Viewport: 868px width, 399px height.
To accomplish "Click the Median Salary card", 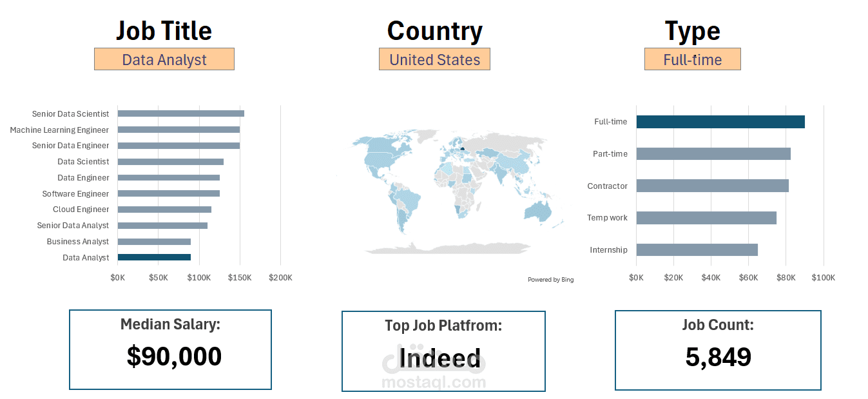I will click(170, 349).
